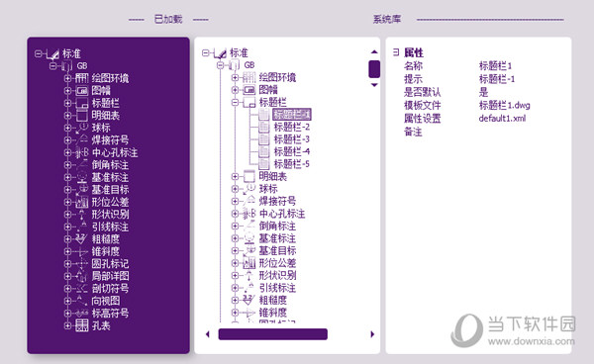Click 焊接符号 icon in loaded tree

pyautogui.click(x=81, y=140)
